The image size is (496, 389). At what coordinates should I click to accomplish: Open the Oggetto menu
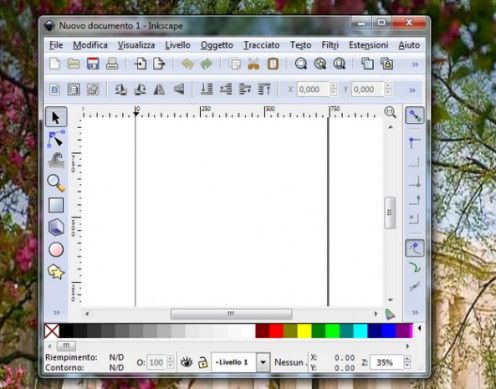click(217, 45)
